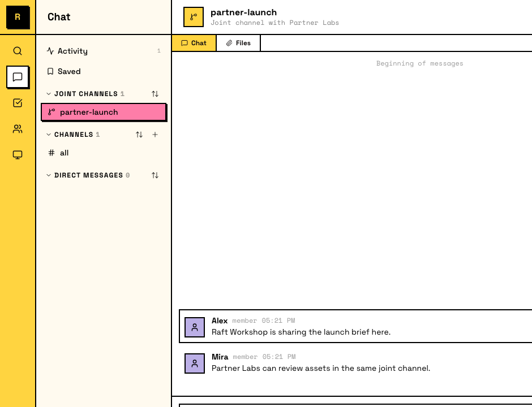Click the message 'Partner Labs can review assets in the same joint channel.'

pyautogui.click(x=321, y=369)
